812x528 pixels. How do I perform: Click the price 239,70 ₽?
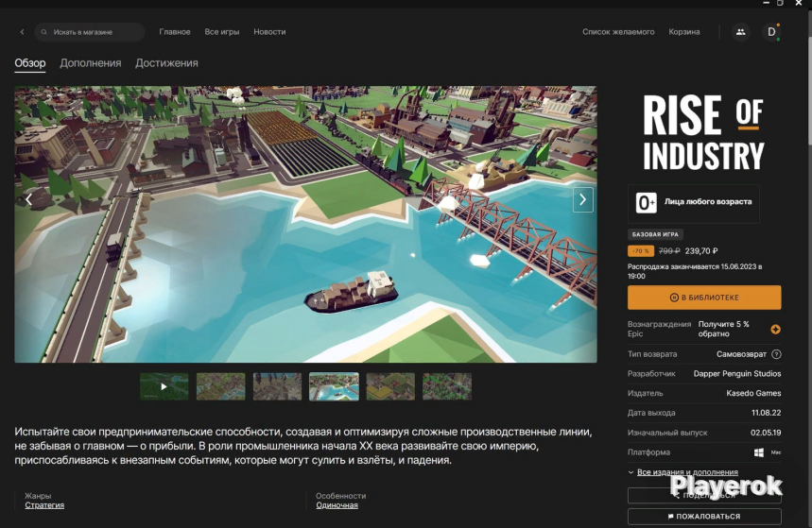701,251
